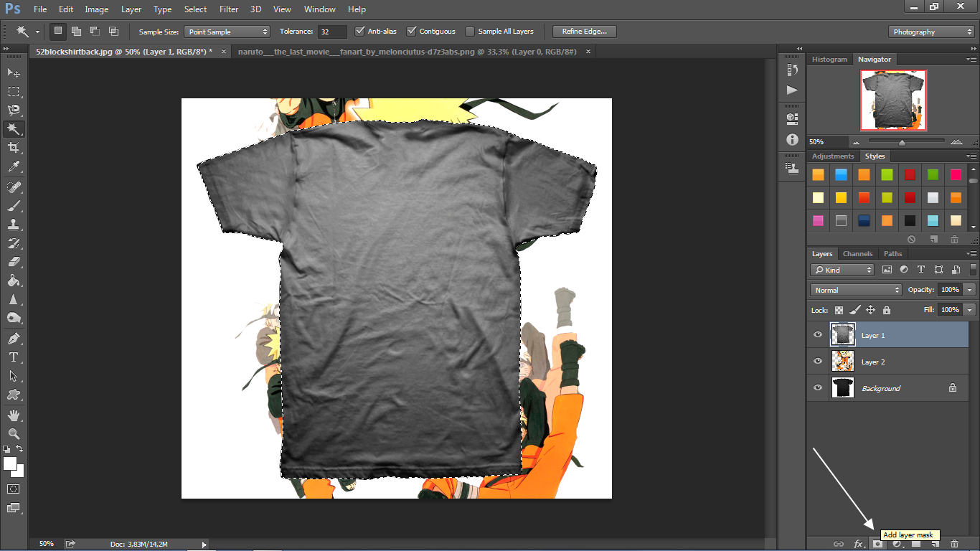Screen dimensions: 980x551
Task: Select Add to selection mode
Action: [76, 32]
